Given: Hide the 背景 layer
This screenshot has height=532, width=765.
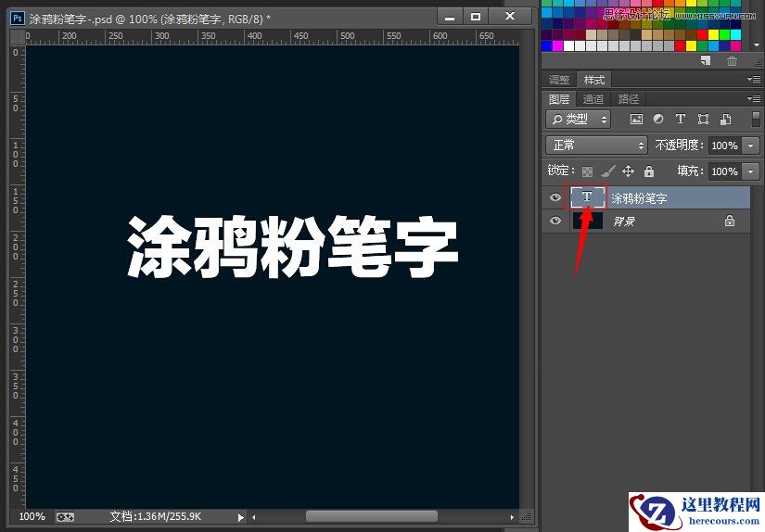Looking at the screenshot, I should (x=555, y=221).
